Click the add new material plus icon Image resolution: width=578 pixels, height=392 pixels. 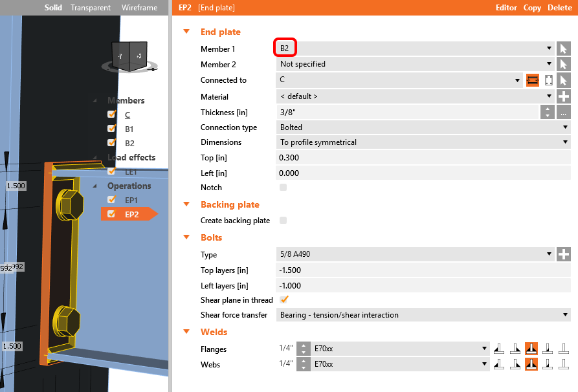[x=563, y=96]
